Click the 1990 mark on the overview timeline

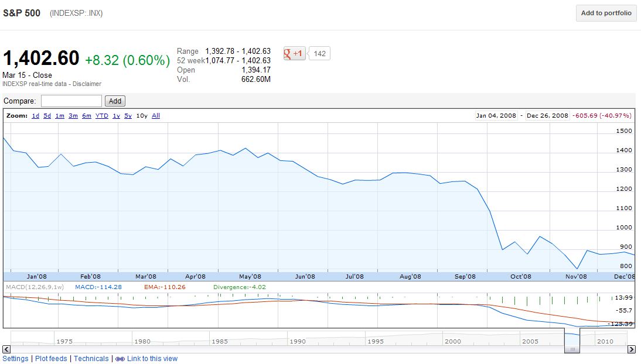(x=298, y=342)
